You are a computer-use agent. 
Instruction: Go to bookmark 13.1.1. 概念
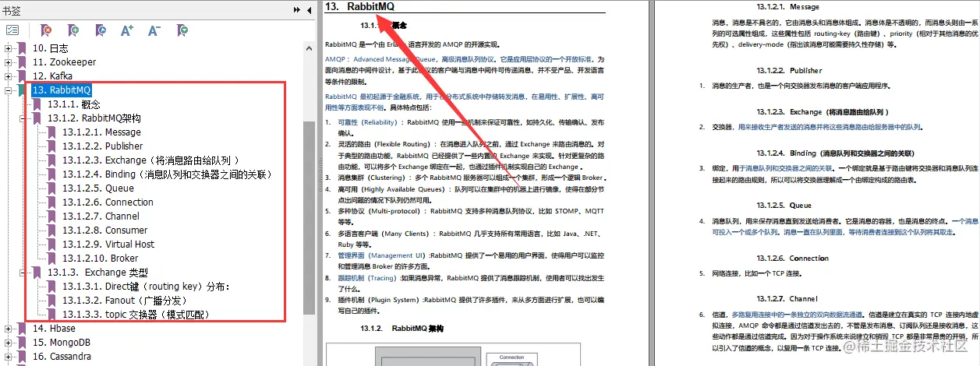(74, 104)
